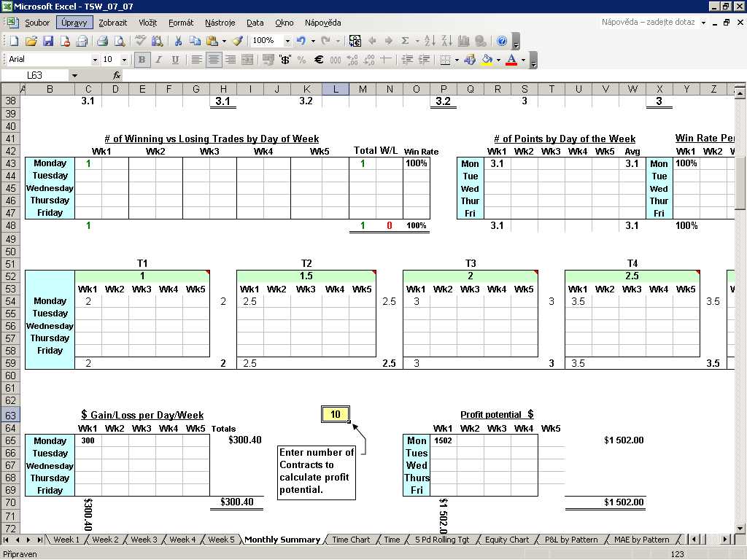Click the vertical scrollbar thumb
This screenshot has height=560, width=747.
pos(740,183)
